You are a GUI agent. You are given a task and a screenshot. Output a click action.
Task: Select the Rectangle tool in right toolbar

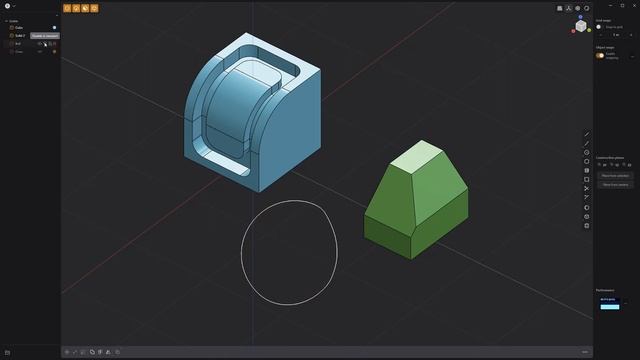(x=587, y=180)
